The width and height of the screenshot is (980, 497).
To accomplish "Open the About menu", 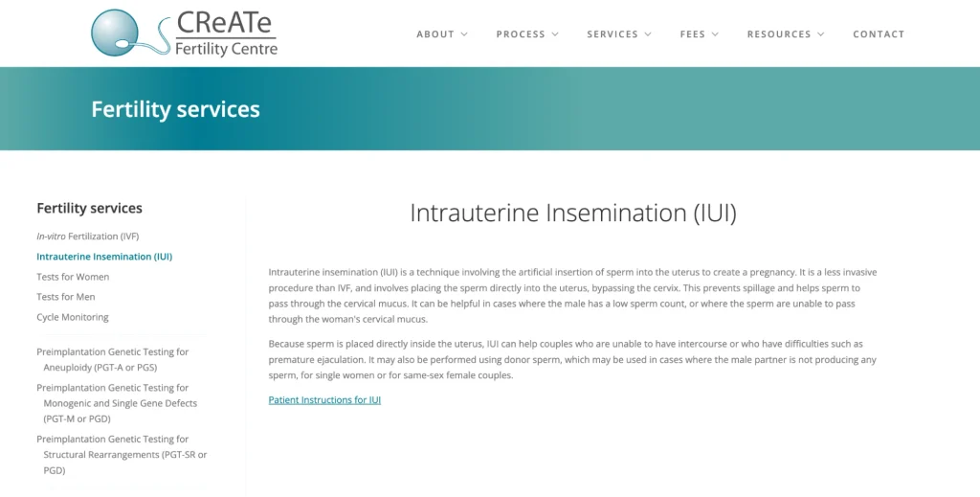I will 435,34.
